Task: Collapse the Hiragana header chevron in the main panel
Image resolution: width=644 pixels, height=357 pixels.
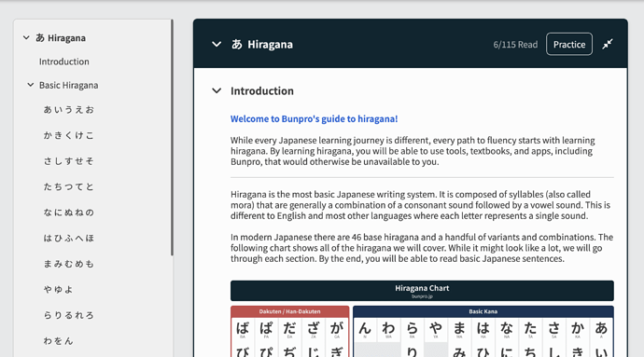Action: pyautogui.click(x=217, y=44)
